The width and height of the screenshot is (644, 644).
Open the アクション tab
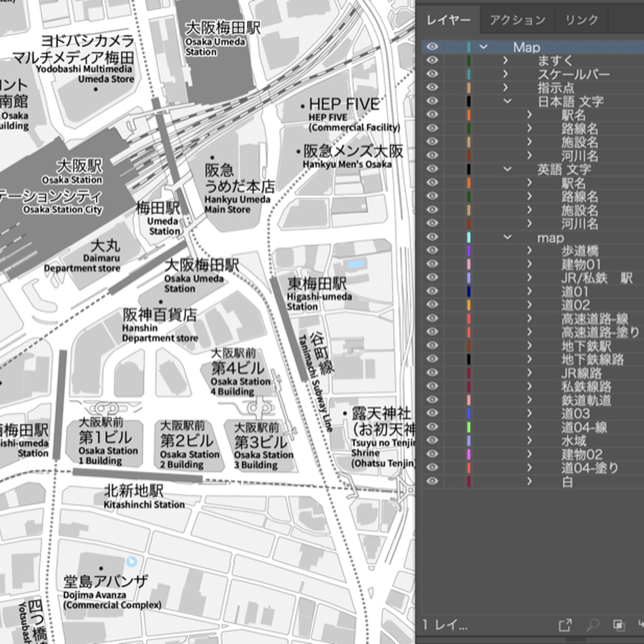pyautogui.click(x=517, y=20)
